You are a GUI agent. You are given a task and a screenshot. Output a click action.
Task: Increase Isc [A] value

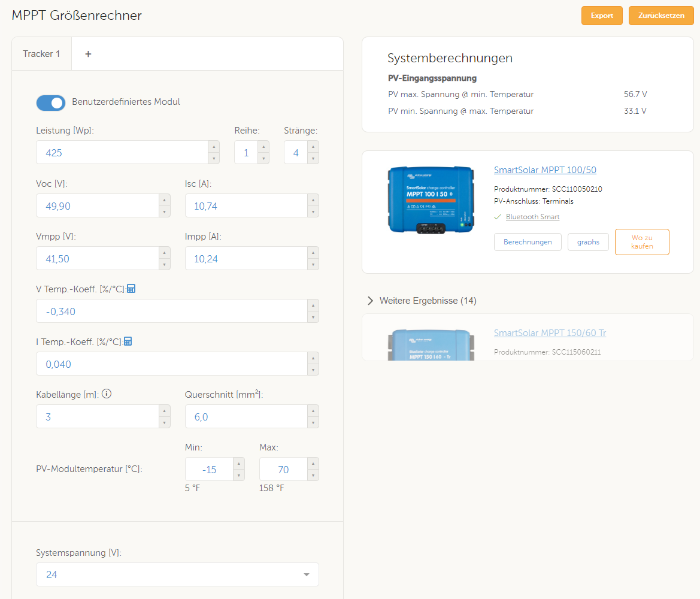313,199
